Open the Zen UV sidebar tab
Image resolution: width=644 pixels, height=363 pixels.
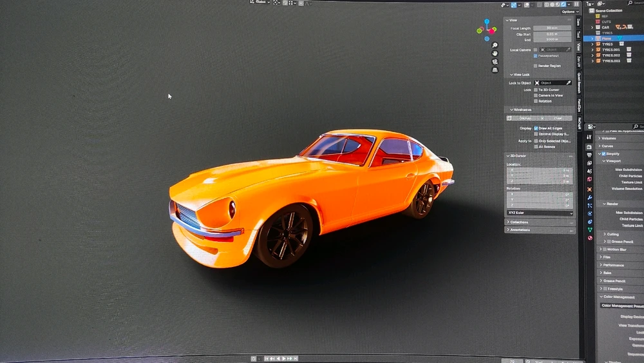click(x=579, y=61)
